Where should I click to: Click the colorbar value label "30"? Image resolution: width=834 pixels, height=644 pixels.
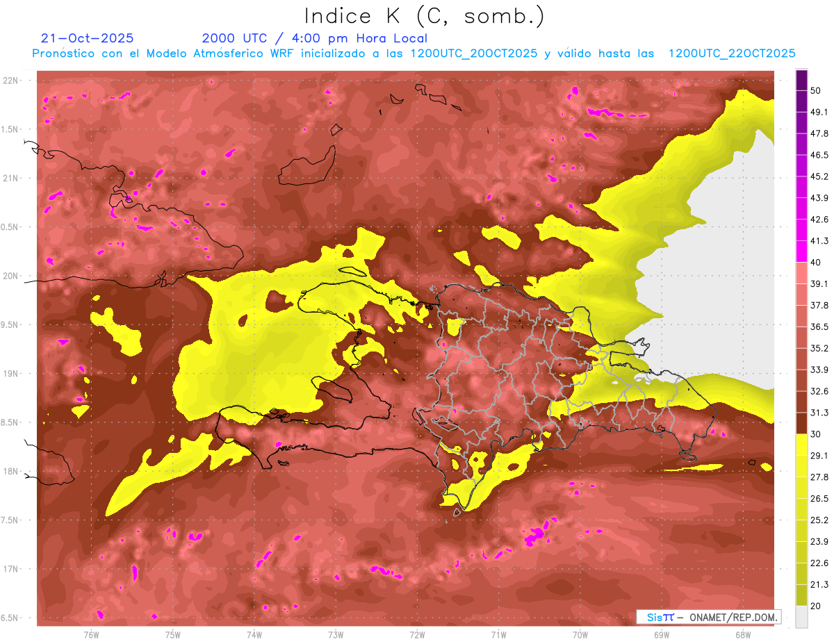point(816,434)
